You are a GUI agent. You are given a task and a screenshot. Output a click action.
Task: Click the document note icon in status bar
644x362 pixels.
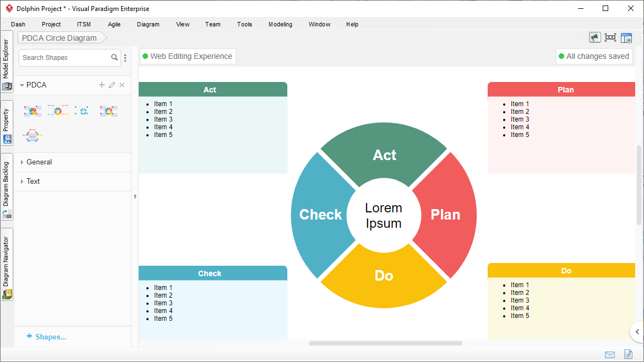coord(628,354)
